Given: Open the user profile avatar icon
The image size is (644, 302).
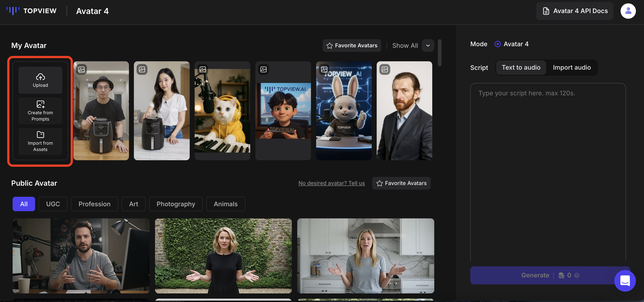Looking at the screenshot, I should click(x=628, y=11).
